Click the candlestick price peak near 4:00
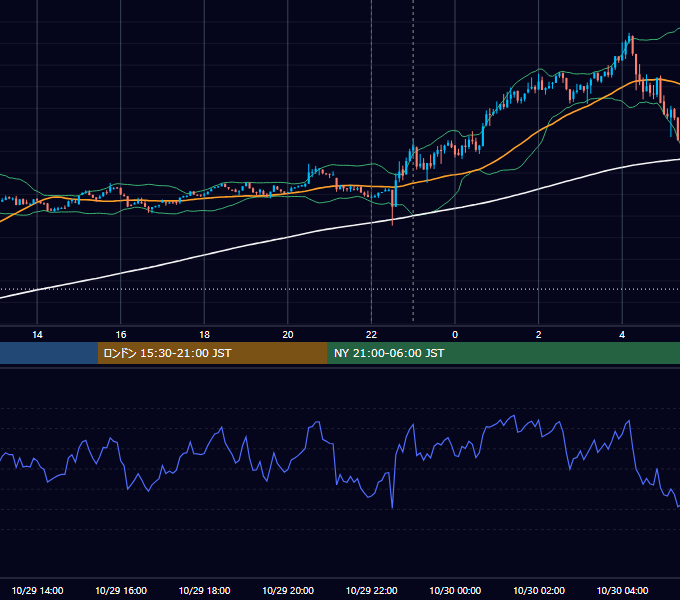This screenshot has width=680, height=600. click(x=629, y=40)
